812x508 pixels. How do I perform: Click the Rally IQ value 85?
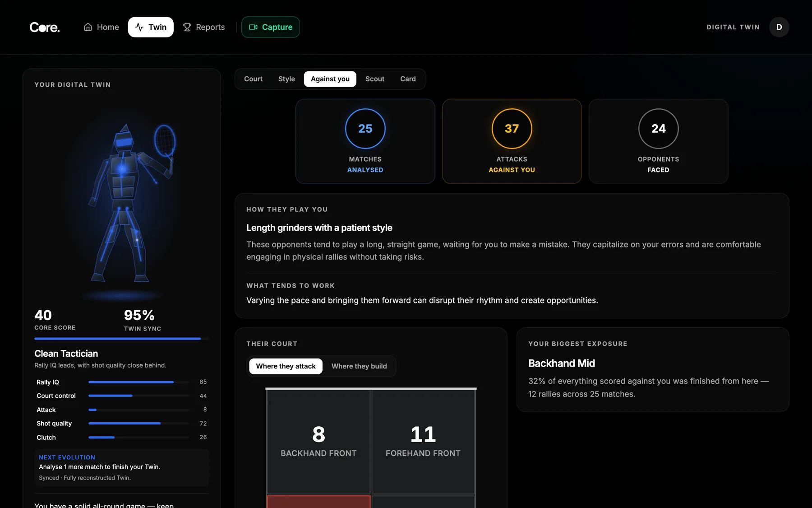203,382
